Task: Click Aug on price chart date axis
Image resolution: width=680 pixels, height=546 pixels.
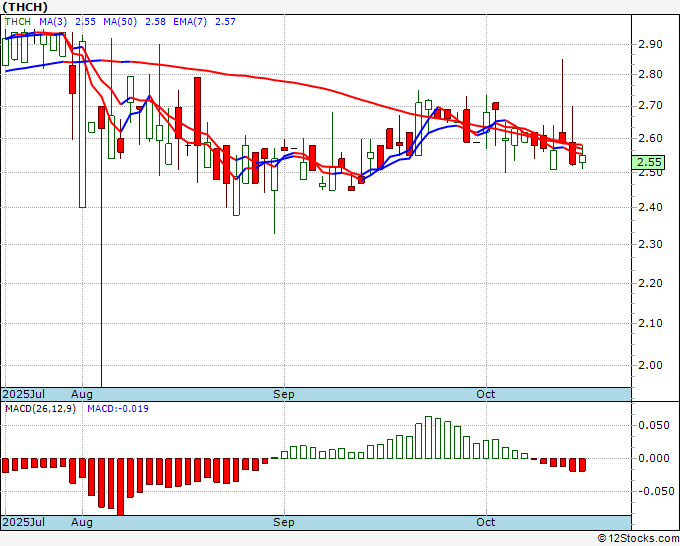Action: [x=82, y=394]
